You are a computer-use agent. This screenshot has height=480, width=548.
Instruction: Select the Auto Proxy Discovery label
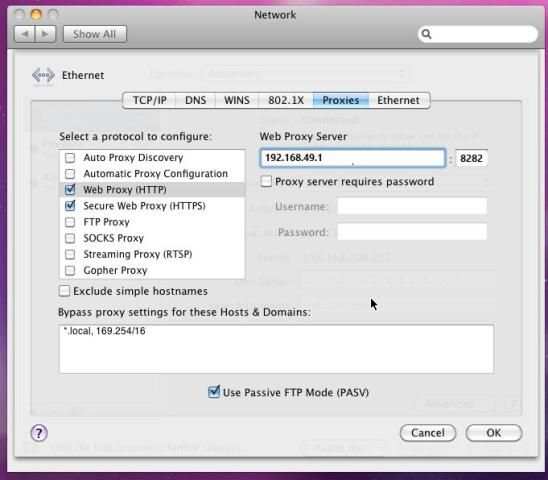click(x=133, y=158)
